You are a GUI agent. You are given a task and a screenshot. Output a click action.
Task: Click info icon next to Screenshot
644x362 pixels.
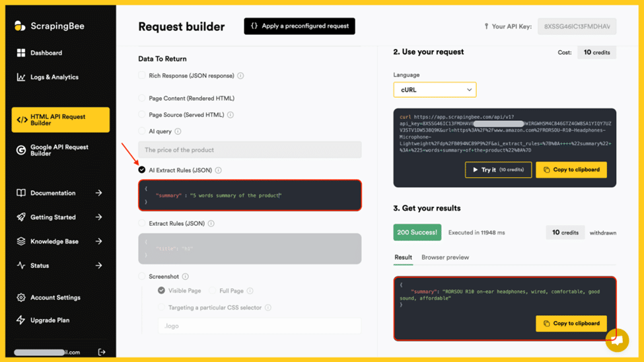[185, 277]
